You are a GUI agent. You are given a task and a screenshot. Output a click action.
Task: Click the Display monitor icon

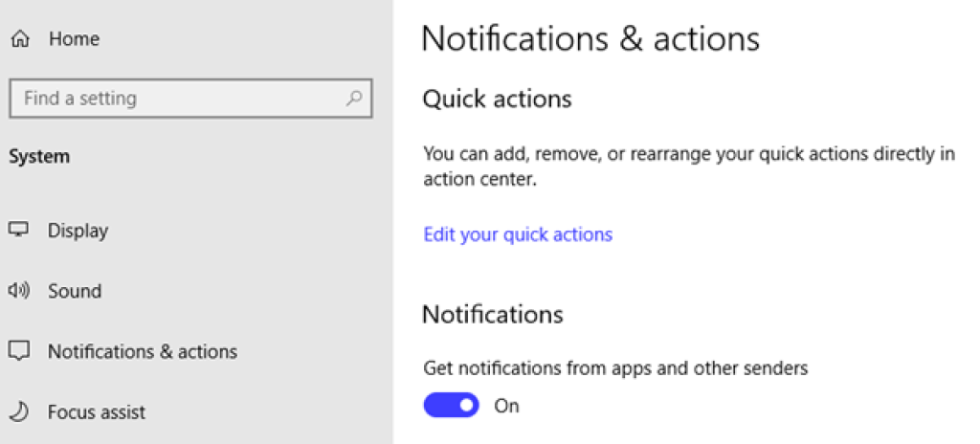[19, 230]
